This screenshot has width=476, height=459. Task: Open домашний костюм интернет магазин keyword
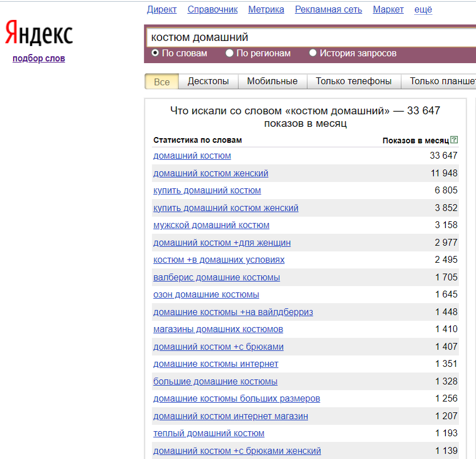230,416
